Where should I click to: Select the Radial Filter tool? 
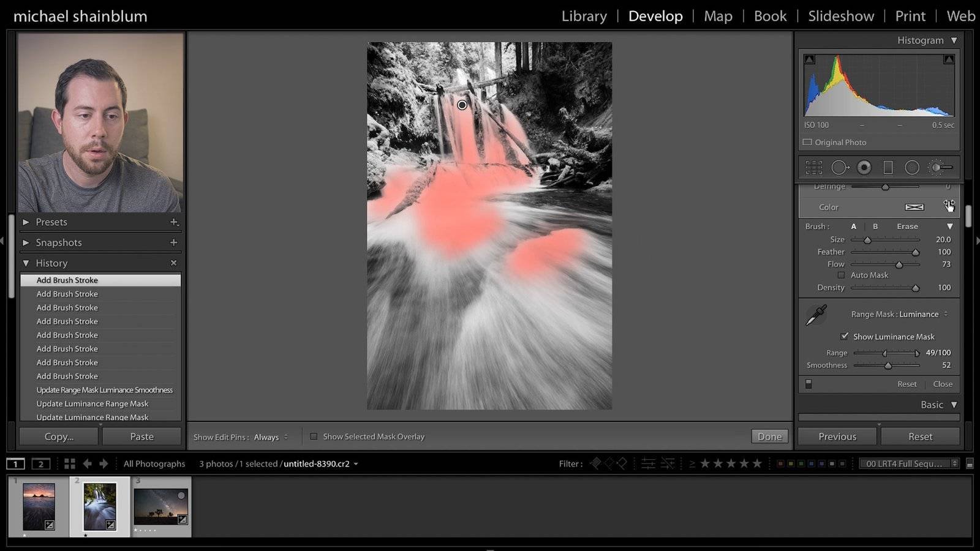[x=912, y=167]
